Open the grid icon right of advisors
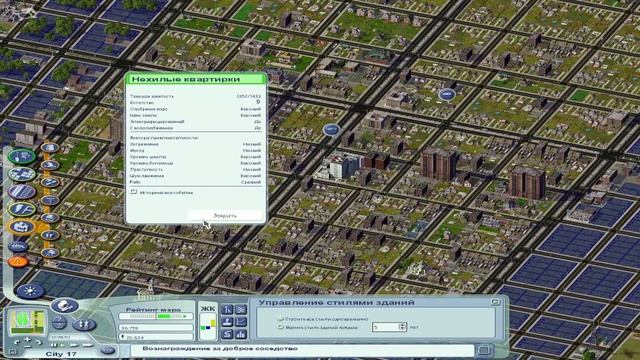Screen dimensions: 640x360 tap(241, 310)
